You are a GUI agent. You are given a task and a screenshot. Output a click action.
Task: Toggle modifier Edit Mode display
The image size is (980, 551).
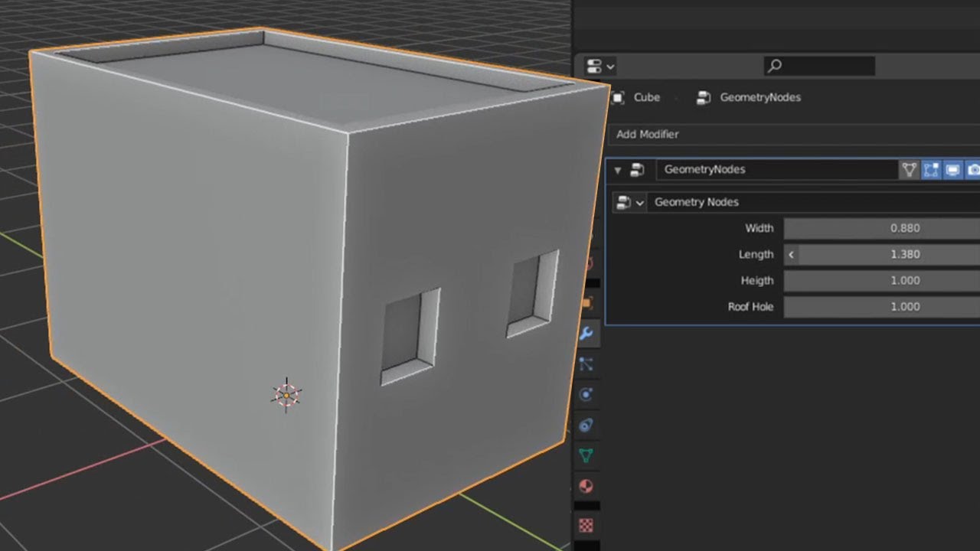[931, 170]
